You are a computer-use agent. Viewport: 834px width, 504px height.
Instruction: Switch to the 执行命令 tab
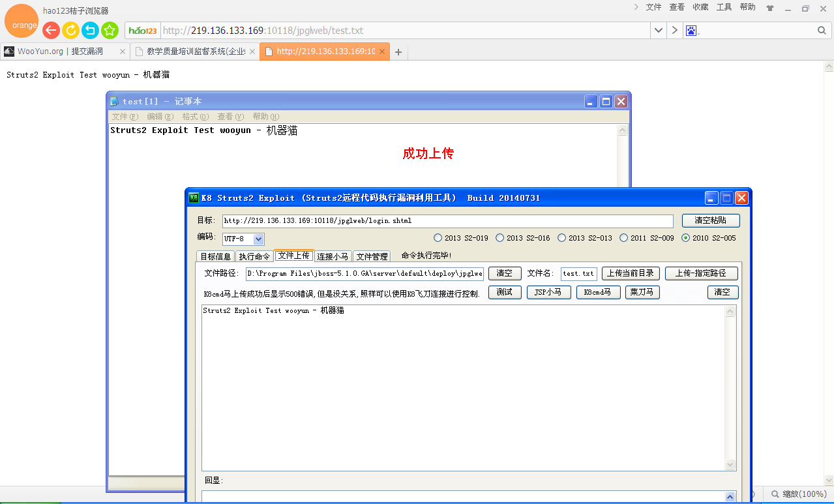(x=254, y=256)
